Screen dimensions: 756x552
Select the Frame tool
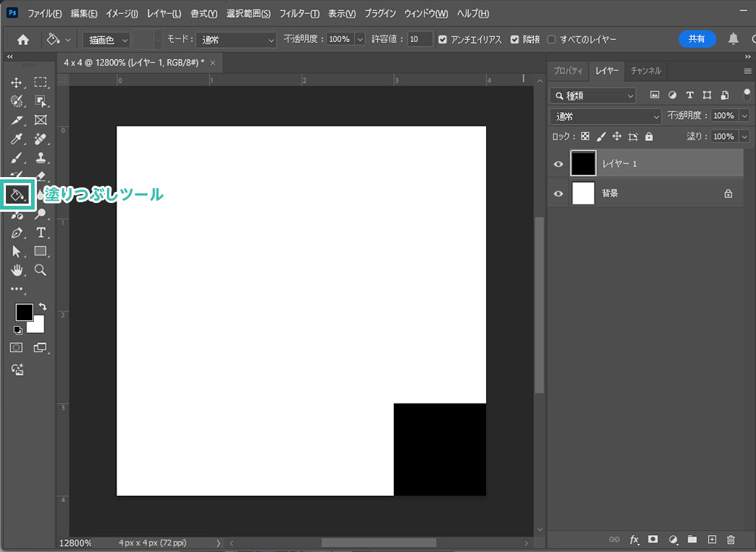point(41,120)
